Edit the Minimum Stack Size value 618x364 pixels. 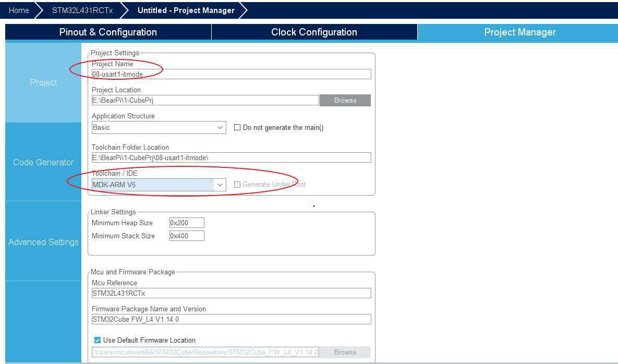point(187,236)
